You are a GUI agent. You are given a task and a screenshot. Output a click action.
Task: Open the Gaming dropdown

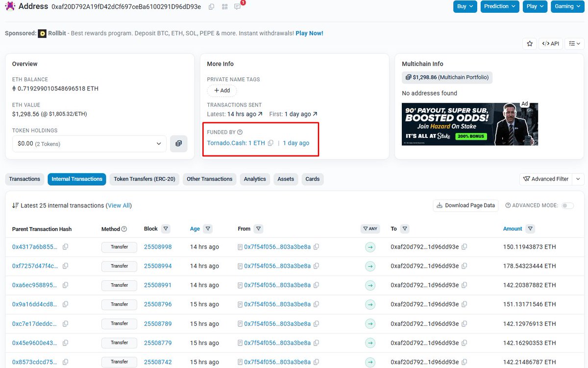click(567, 6)
